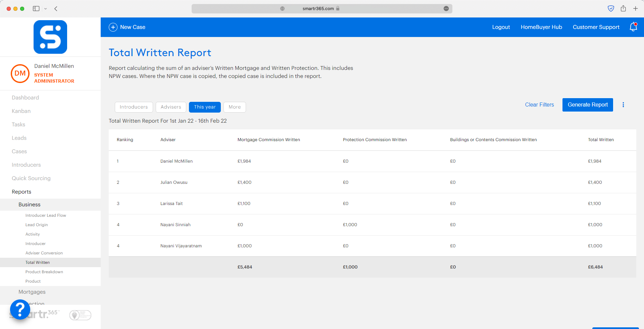This screenshot has height=329, width=644.
Task: Click the Nayani Sinniah adviser cell
Action: pyautogui.click(x=175, y=225)
